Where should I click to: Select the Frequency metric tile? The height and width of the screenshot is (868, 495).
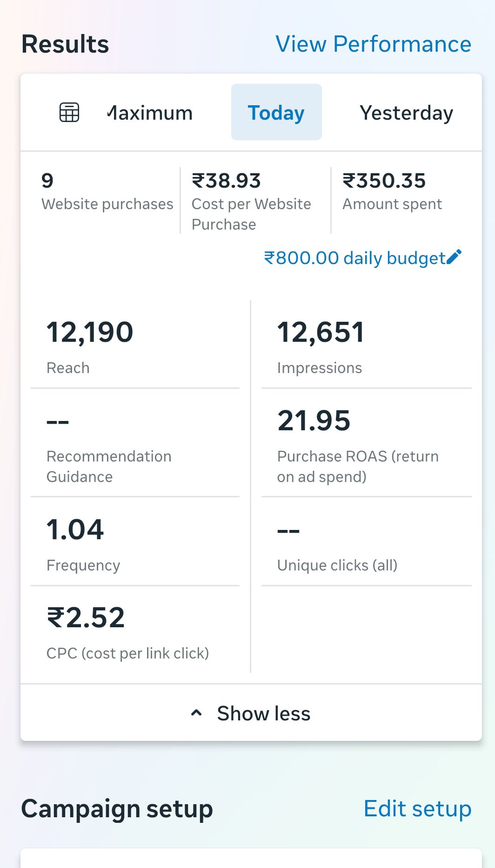pos(135,543)
